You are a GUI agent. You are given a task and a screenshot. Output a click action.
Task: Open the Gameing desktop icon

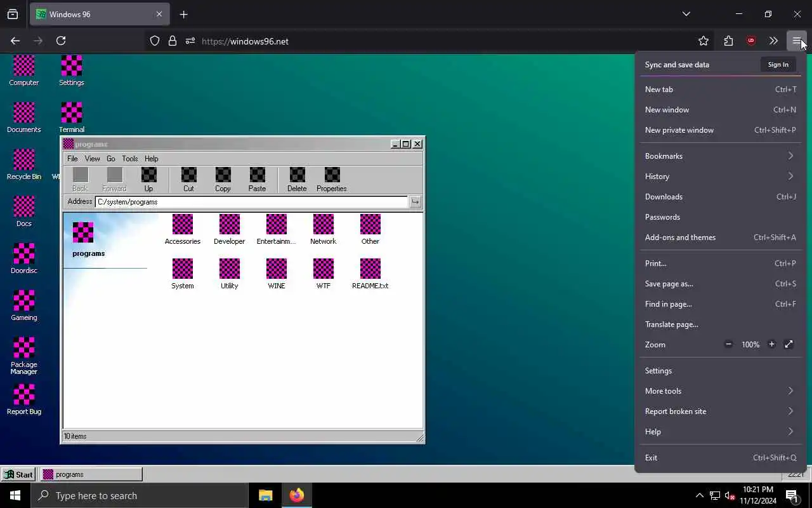[24, 305]
